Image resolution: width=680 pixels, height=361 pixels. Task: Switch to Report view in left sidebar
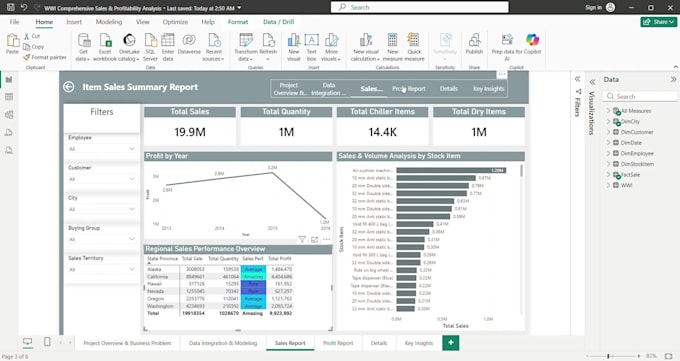pos(9,80)
